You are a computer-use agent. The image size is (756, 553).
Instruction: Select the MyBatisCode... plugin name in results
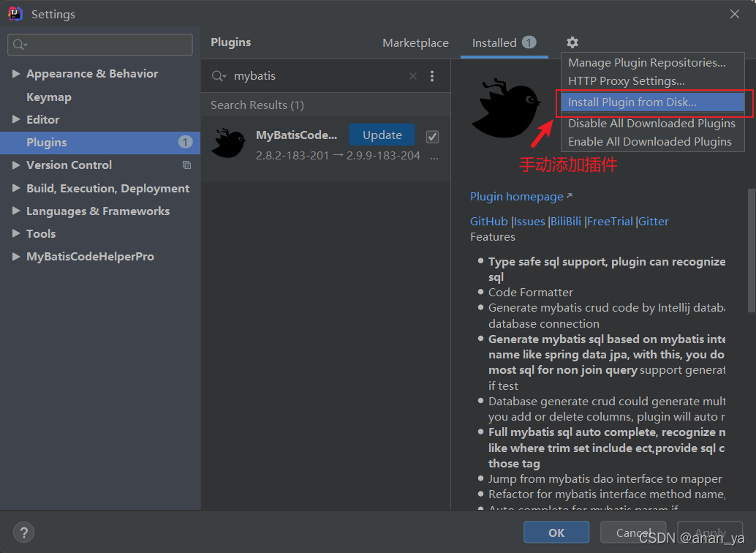297,135
